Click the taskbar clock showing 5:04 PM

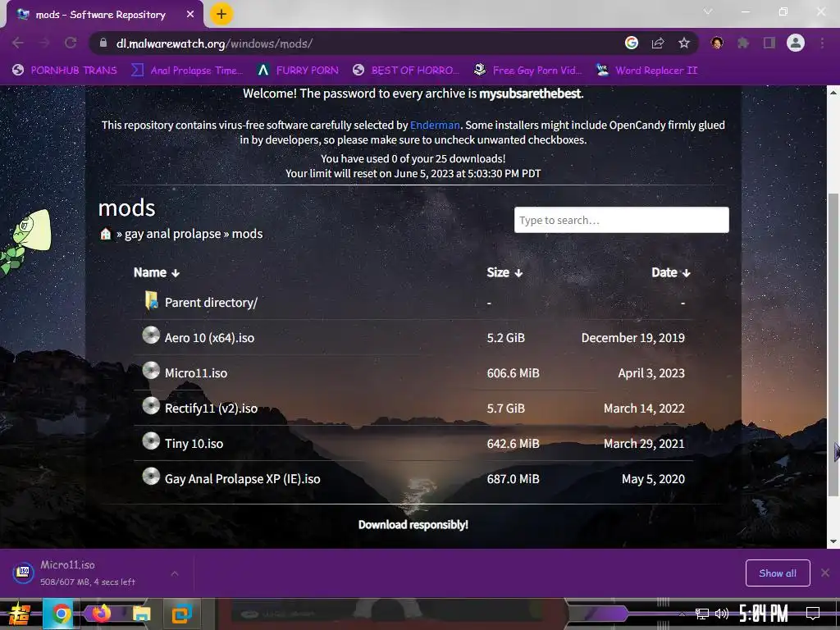pos(764,614)
